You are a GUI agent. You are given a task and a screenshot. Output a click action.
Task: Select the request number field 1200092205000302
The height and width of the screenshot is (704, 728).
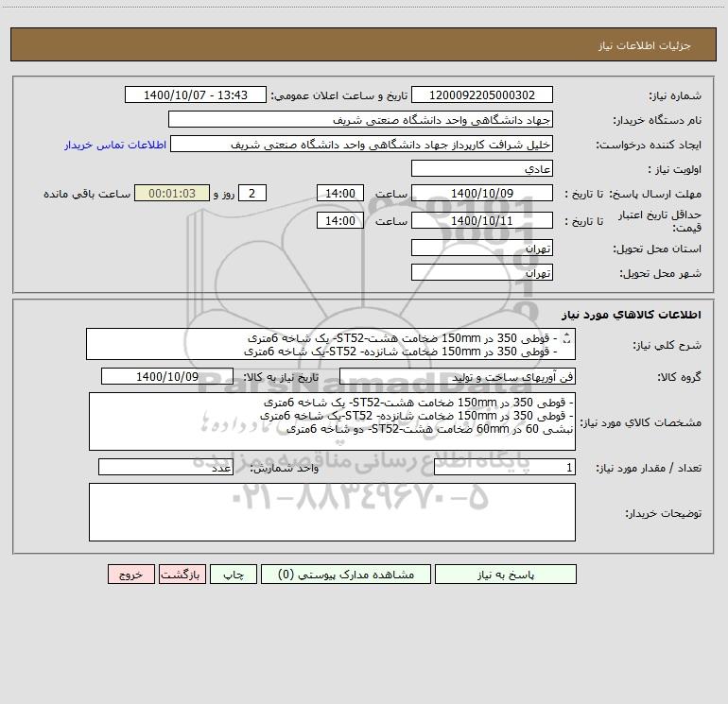coord(482,94)
